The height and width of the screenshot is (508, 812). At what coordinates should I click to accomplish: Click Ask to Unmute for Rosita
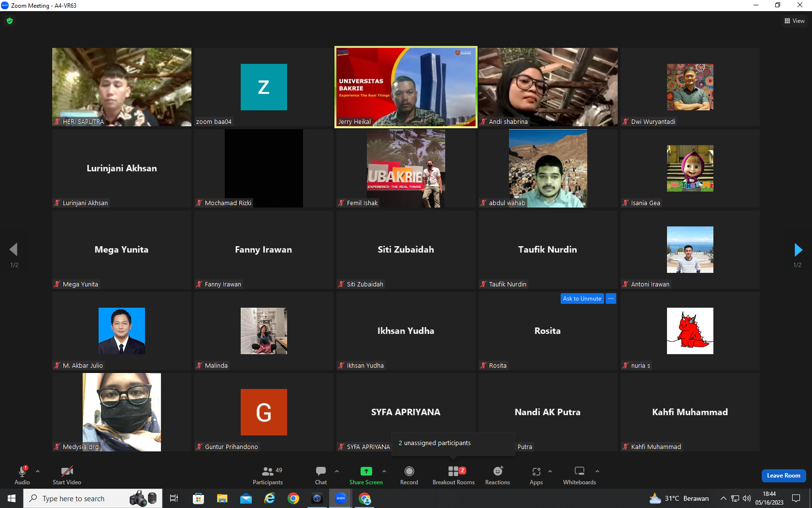582,299
